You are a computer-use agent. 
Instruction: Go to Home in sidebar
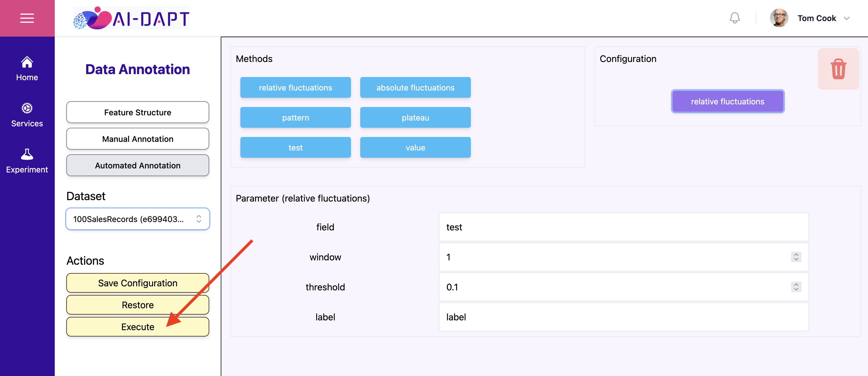27,69
